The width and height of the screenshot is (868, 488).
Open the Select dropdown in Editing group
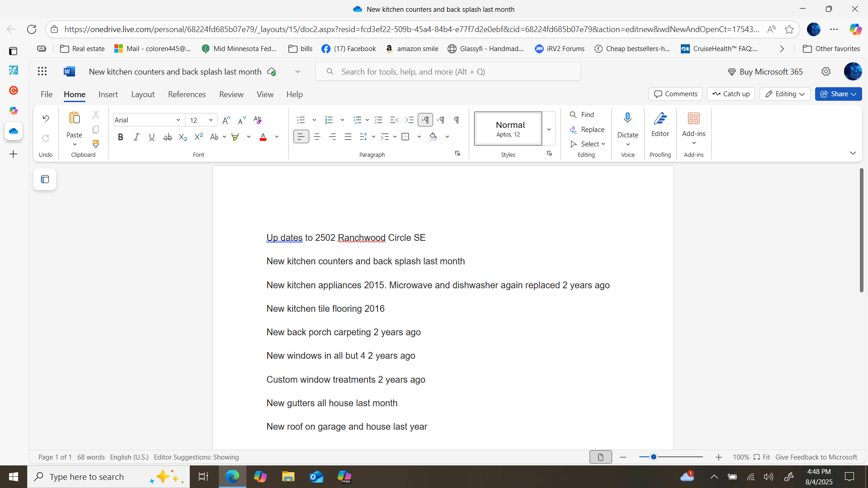click(x=588, y=144)
